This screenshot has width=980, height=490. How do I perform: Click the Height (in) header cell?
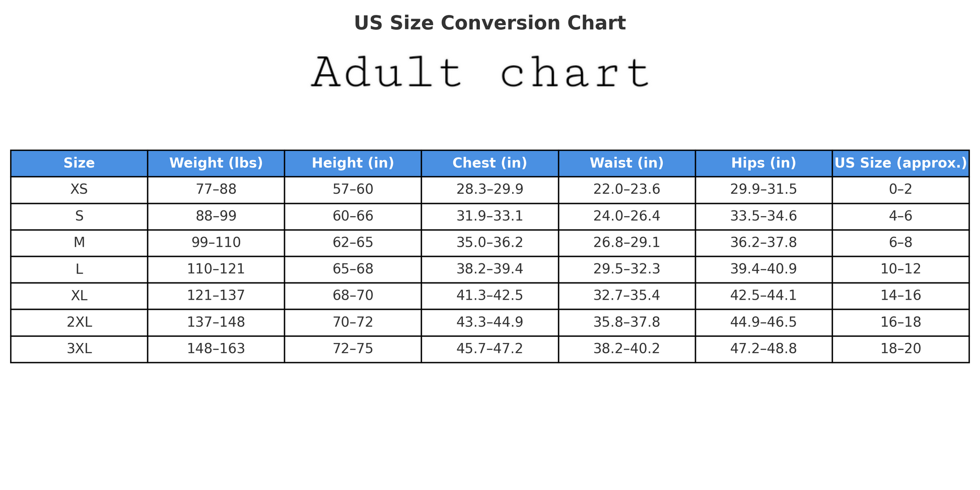point(353,163)
